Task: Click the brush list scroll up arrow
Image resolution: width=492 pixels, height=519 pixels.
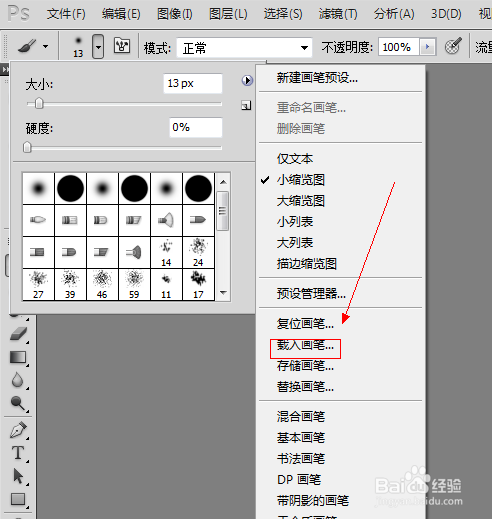Action: [x=223, y=182]
